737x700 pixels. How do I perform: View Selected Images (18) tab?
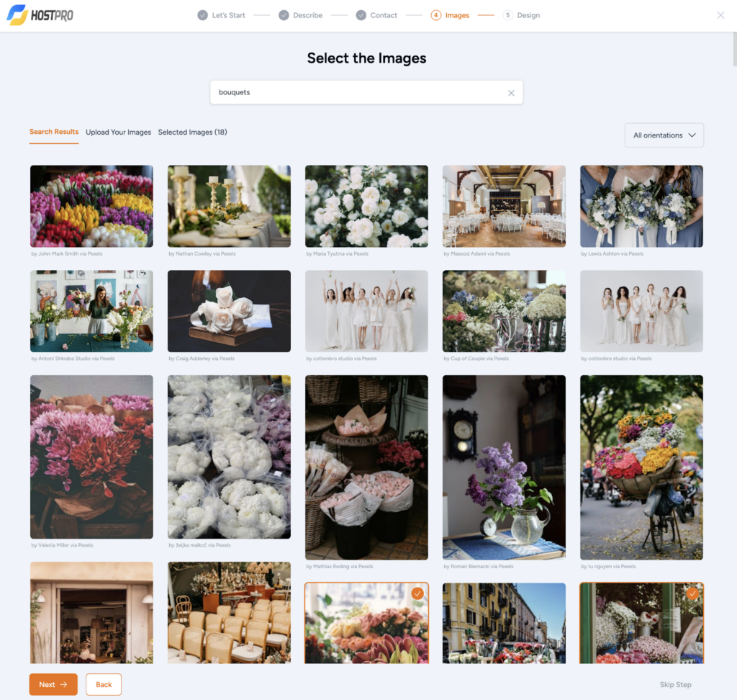coord(193,133)
